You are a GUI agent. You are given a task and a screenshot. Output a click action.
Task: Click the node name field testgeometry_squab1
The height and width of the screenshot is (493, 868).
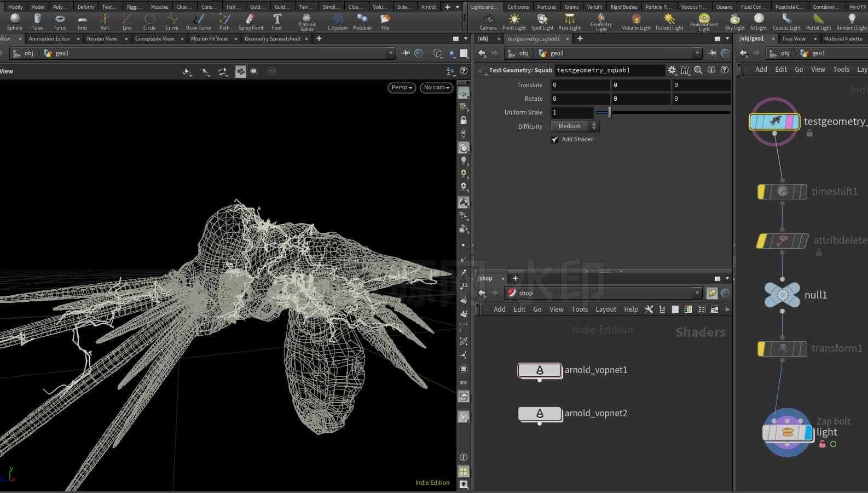coord(609,70)
